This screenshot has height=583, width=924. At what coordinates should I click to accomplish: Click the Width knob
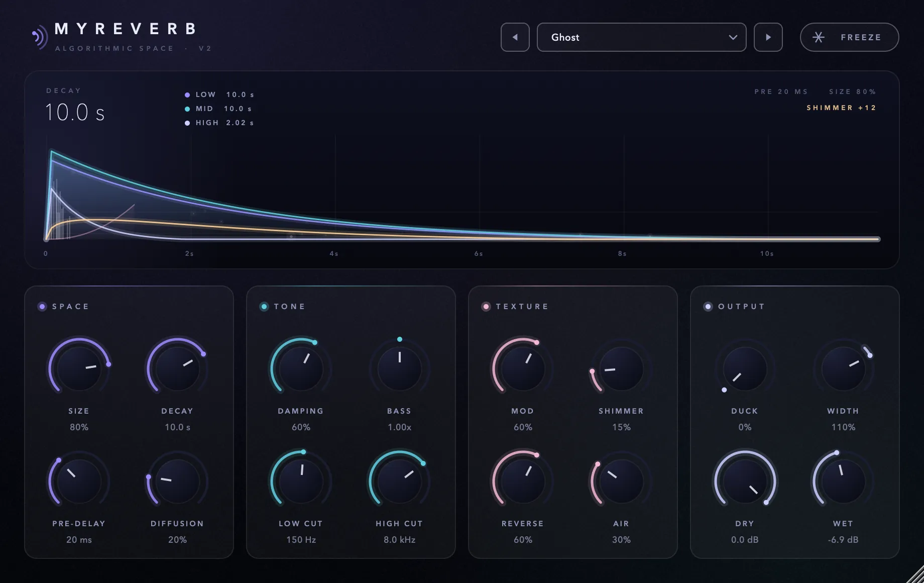pos(843,368)
